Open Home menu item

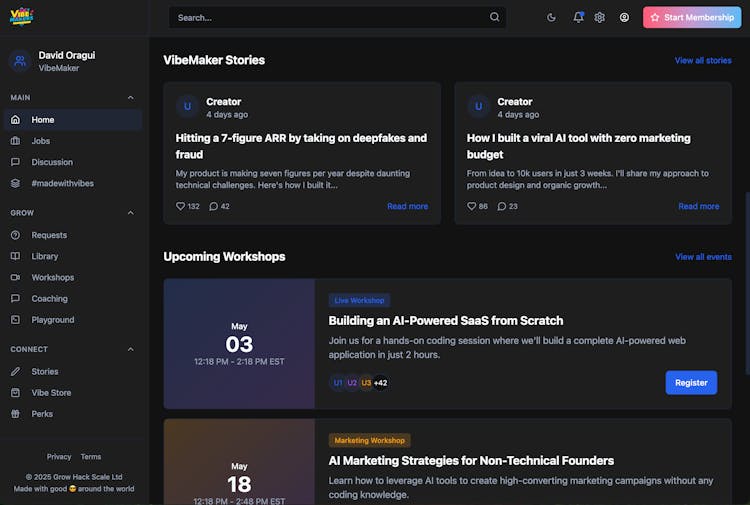click(x=73, y=120)
